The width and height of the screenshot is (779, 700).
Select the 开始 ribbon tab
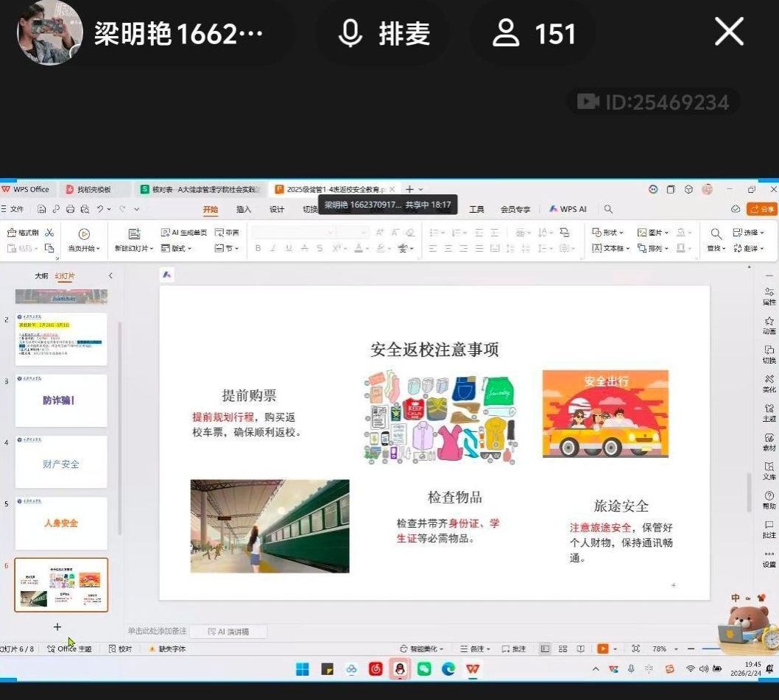point(211,209)
